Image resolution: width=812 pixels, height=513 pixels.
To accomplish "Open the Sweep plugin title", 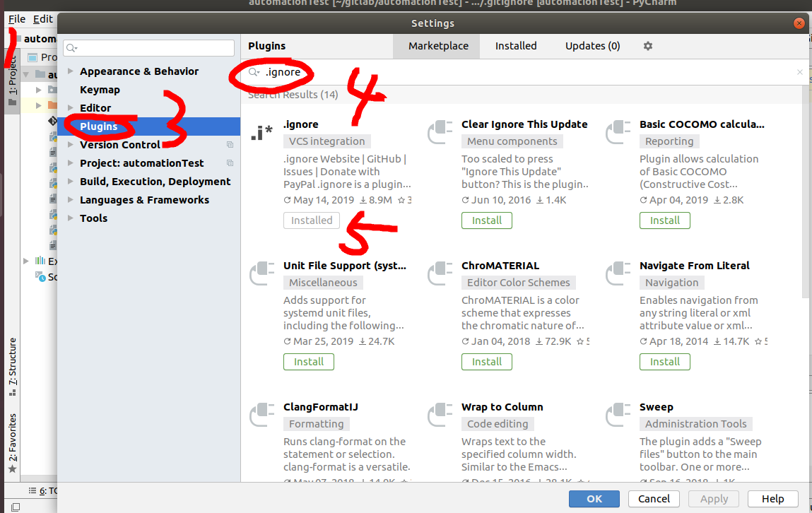I will 656,408.
